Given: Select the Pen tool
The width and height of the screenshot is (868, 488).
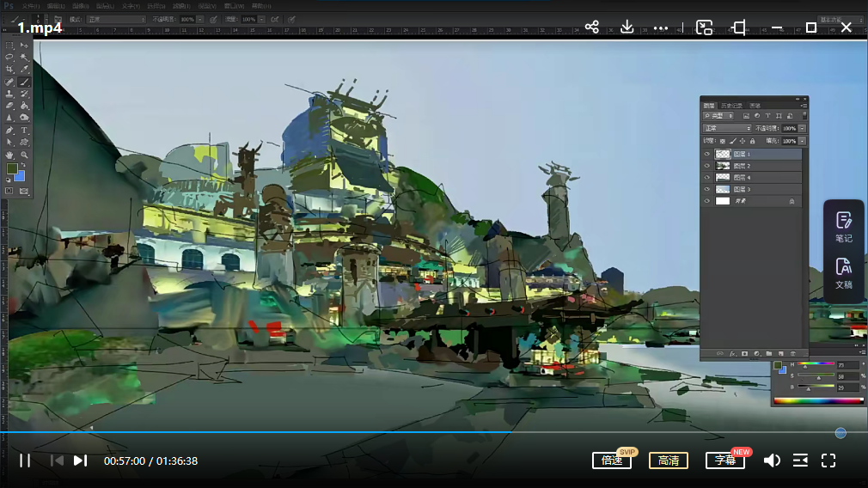Looking at the screenshot, I should click(9, 131).
